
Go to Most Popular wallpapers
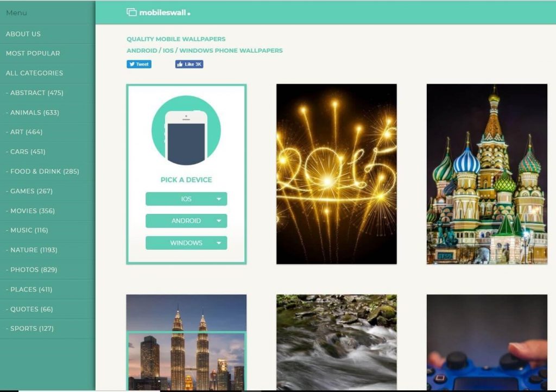[48, 54]
